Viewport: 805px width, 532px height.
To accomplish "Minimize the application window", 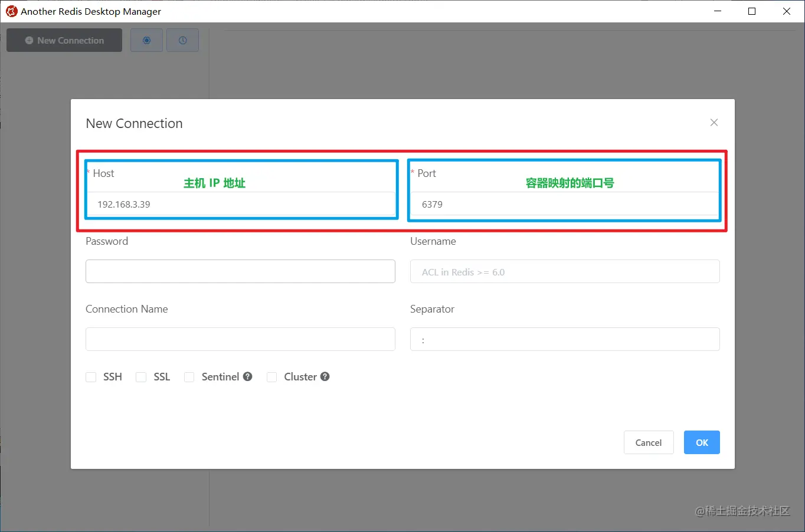I will 718,11.
